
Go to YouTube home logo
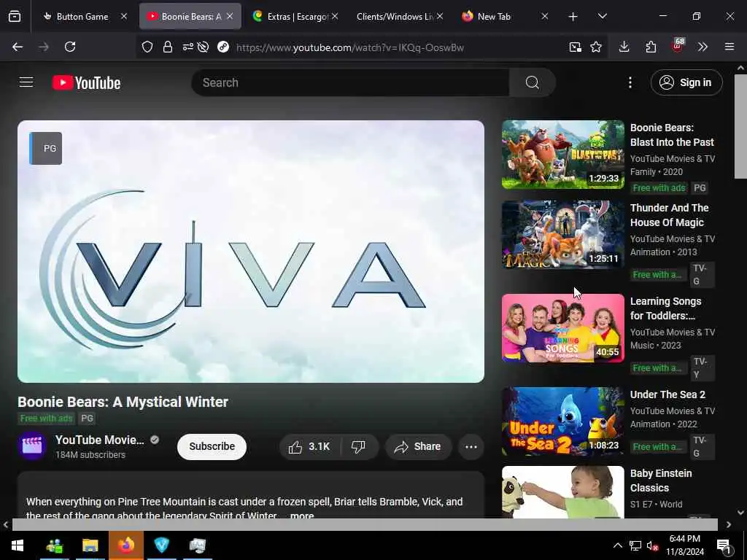click(86, 82)
